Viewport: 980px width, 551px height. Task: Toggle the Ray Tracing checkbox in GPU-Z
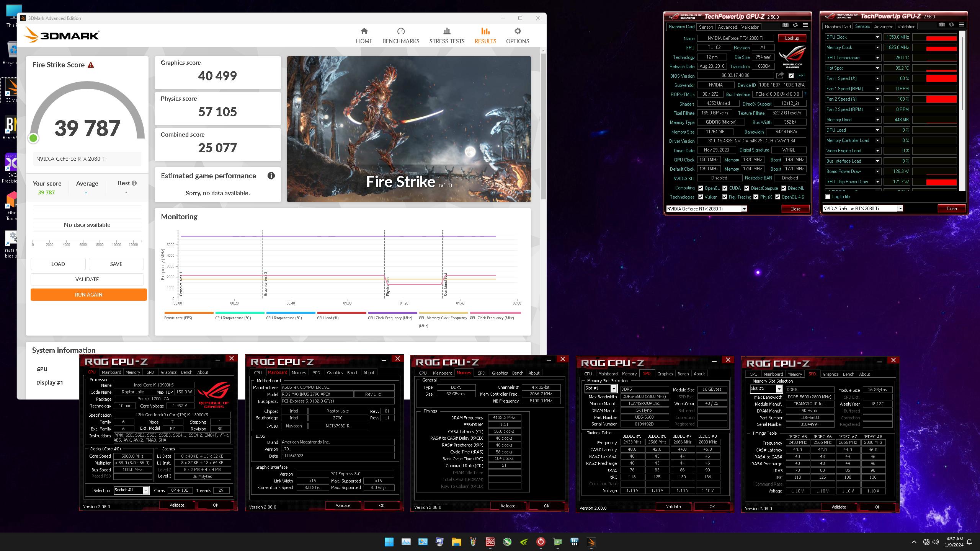724,197
